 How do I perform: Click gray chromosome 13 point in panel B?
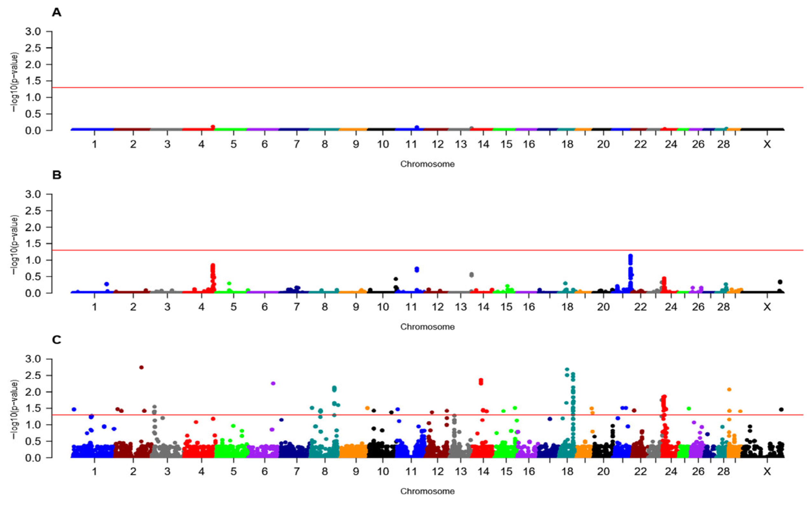(471, 275)
